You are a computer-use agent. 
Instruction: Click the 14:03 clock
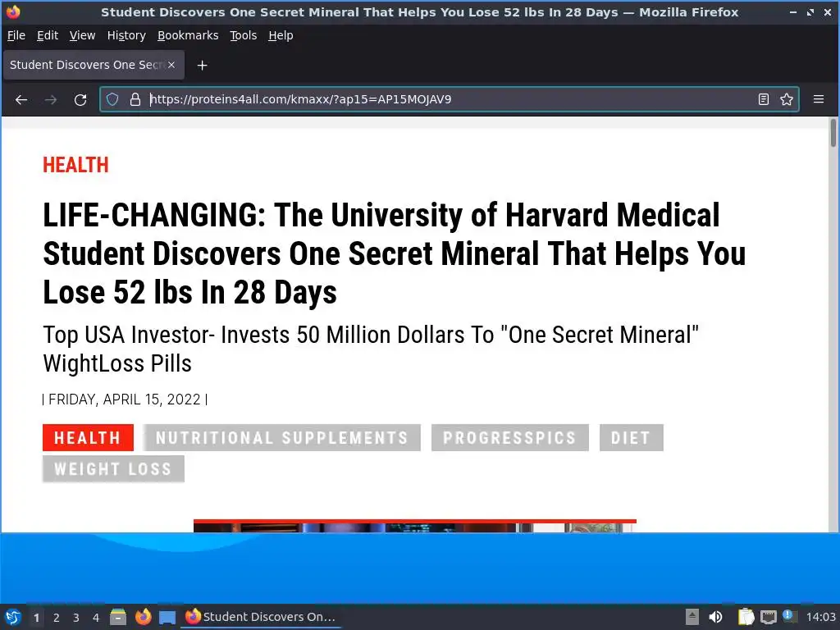820,617
